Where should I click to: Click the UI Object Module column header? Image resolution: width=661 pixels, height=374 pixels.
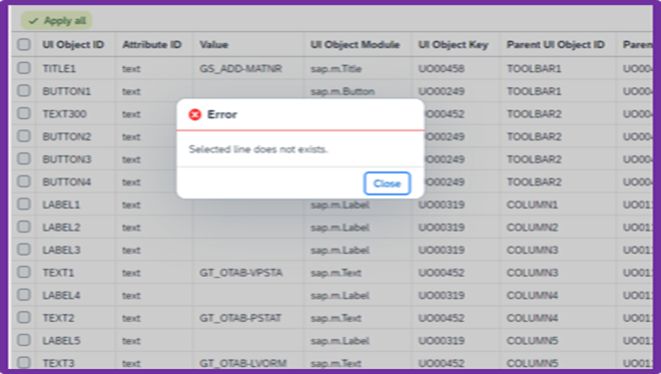pos(355,45)
